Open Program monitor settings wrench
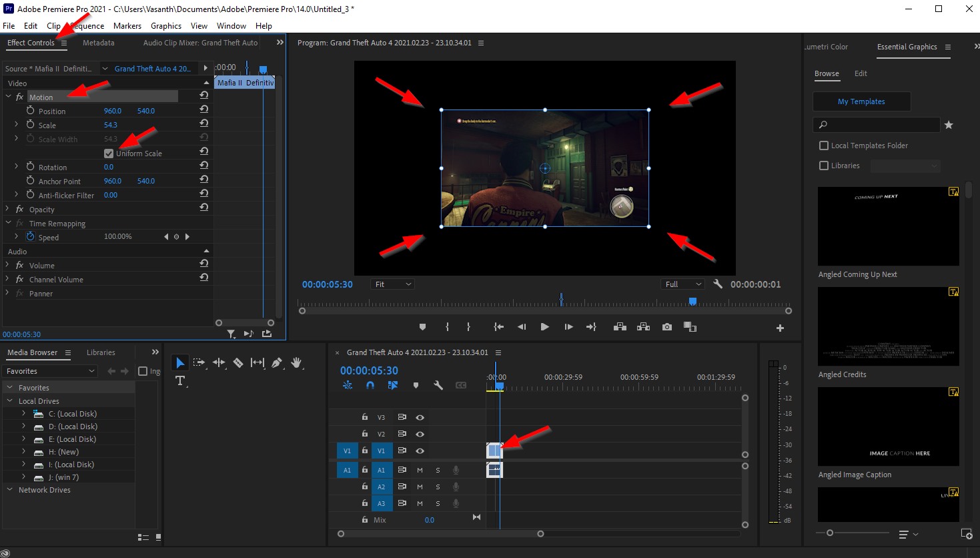The height and width of the screenshot is (558, 980). tap(718, 284)
